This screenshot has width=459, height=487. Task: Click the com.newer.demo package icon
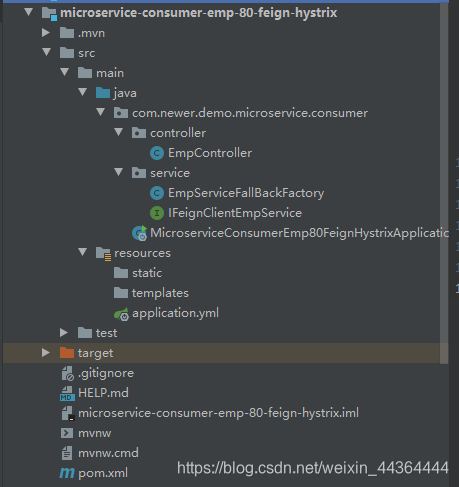121,113
